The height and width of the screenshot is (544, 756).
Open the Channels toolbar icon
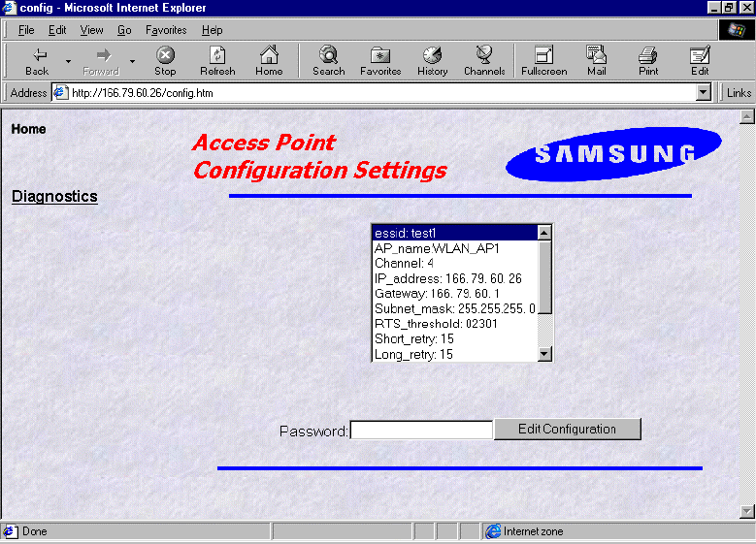tap(484, 61)
